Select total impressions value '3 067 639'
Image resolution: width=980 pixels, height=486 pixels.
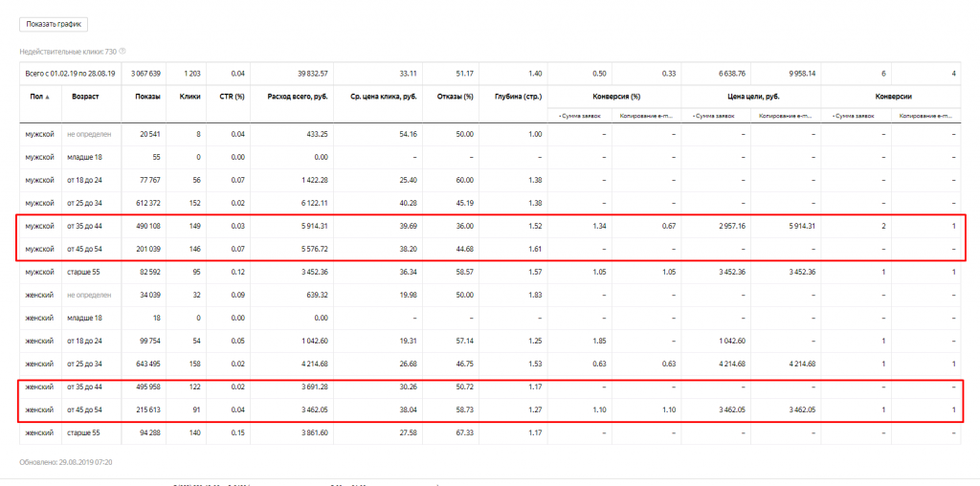pos(145,74)
